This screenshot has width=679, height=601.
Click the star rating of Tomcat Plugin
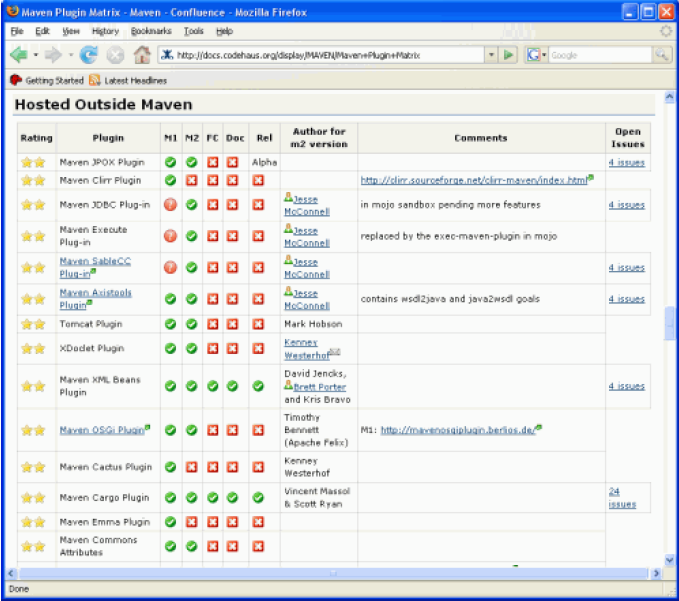pos(33,323)
